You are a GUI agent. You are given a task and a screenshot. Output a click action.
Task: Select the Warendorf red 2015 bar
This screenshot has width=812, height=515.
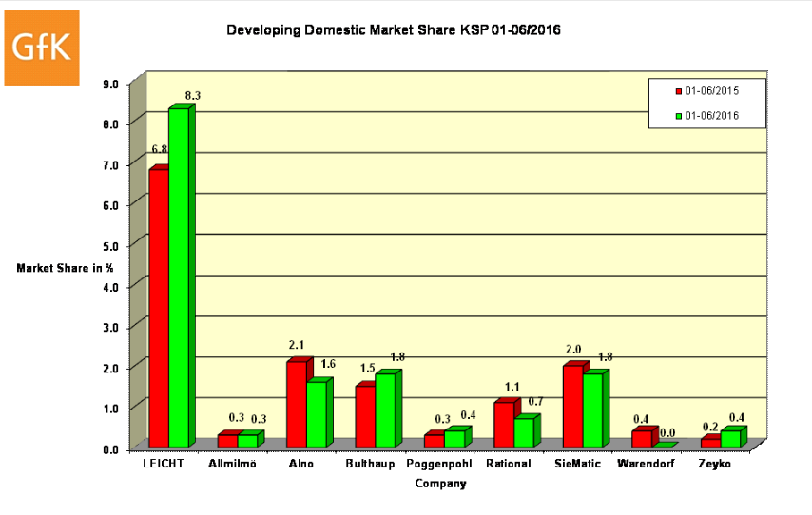click(642, 439)
